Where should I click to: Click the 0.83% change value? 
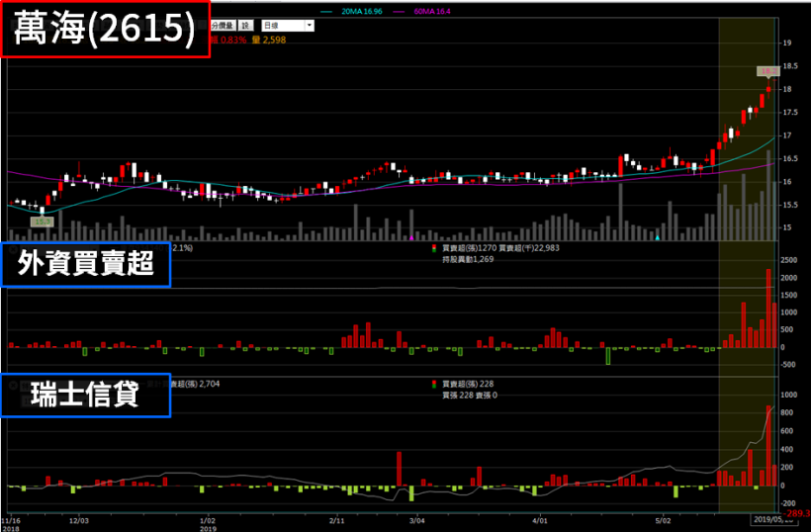click(x=232, y=40)
